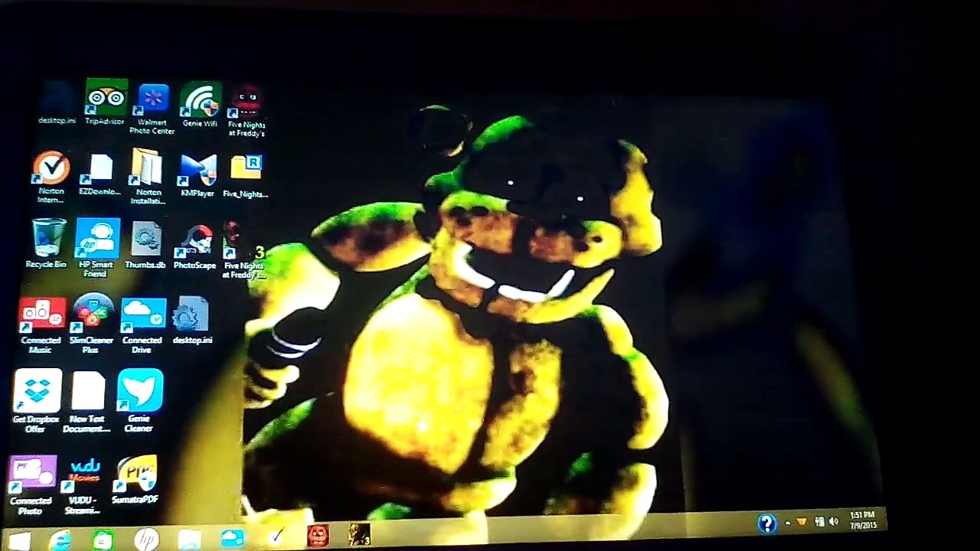Open the Genie Wifi desktop icon
This screenshot has width=980, height=551.
point(200,104)
